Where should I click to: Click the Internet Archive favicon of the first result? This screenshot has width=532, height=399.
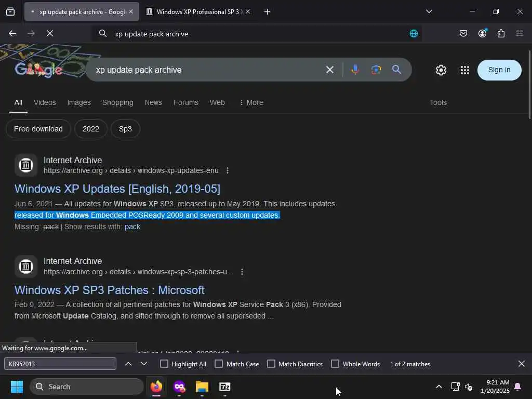pos(26,165)
